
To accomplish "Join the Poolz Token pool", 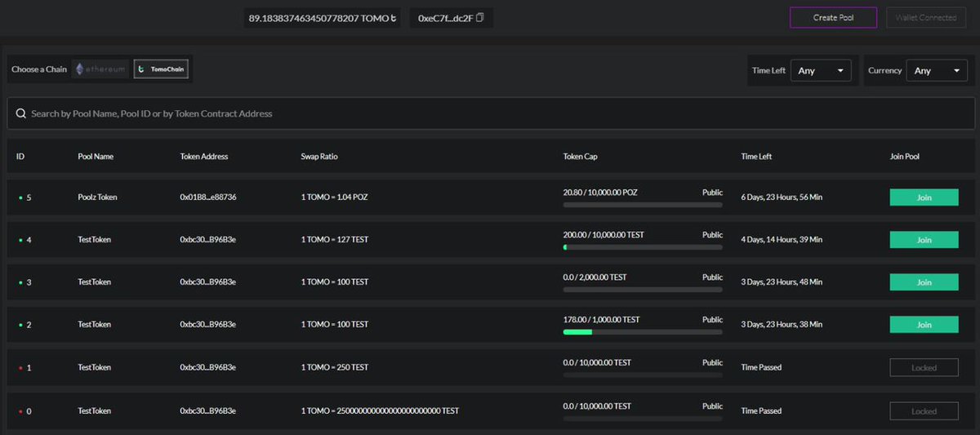I will [x=924, y=198].
